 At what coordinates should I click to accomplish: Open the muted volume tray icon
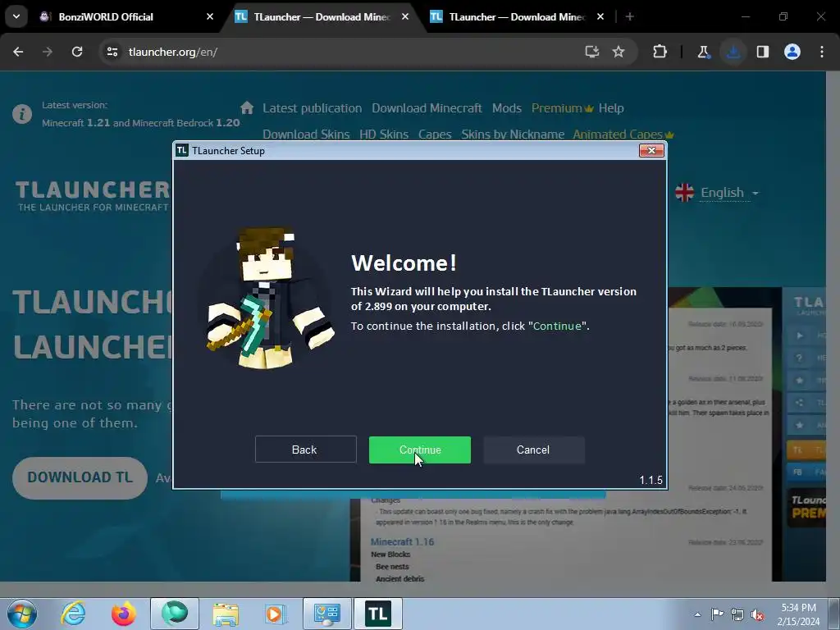click(x=757, y=614)
